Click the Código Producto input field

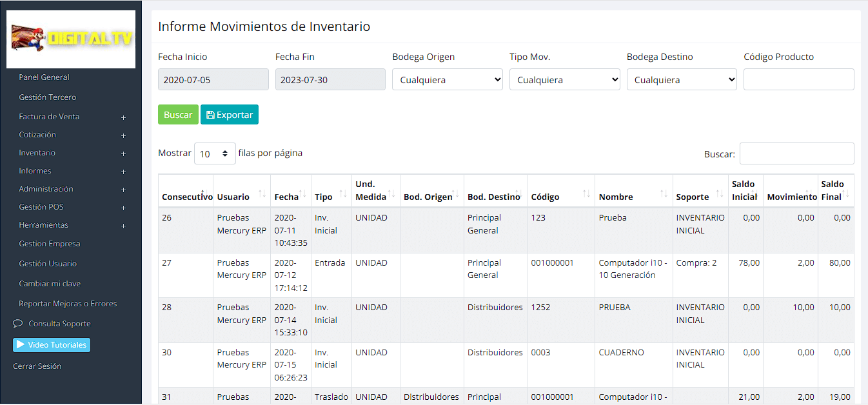[x=798, y=80]
